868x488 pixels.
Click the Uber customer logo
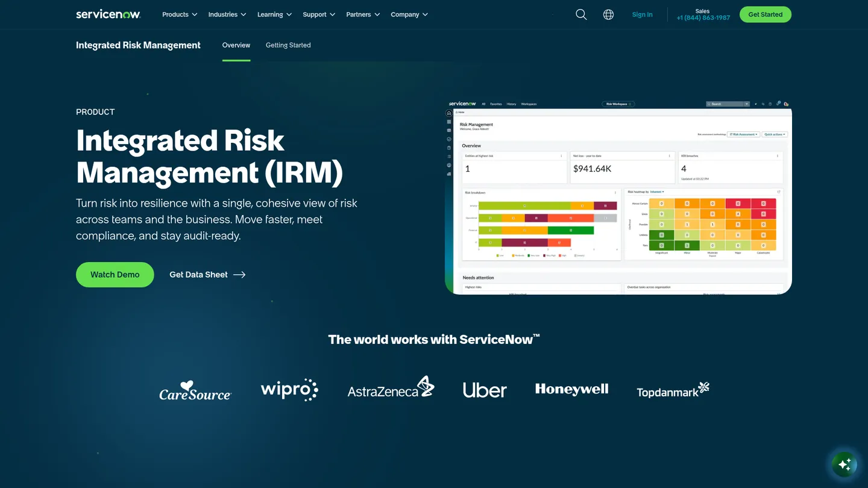[x=485, y=390]
